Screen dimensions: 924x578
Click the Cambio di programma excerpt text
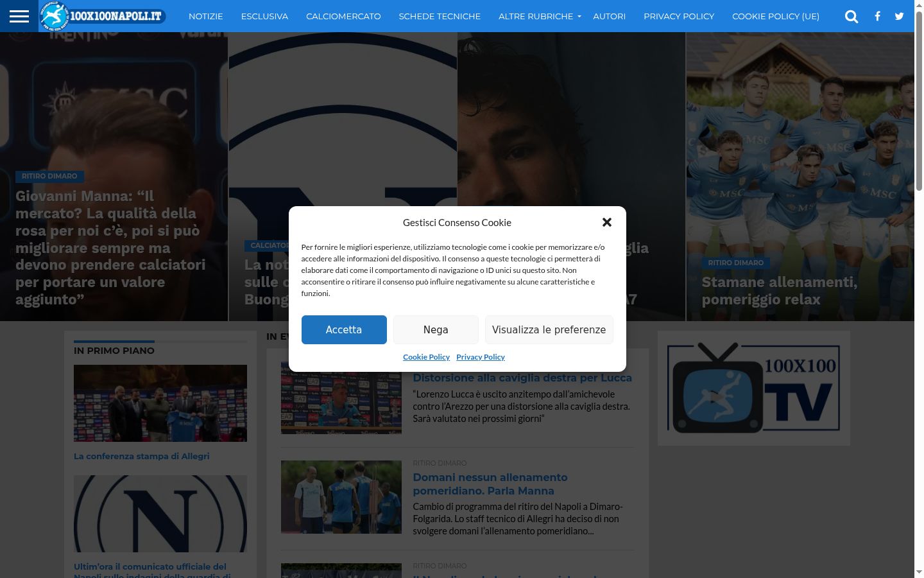click(517, 519)
